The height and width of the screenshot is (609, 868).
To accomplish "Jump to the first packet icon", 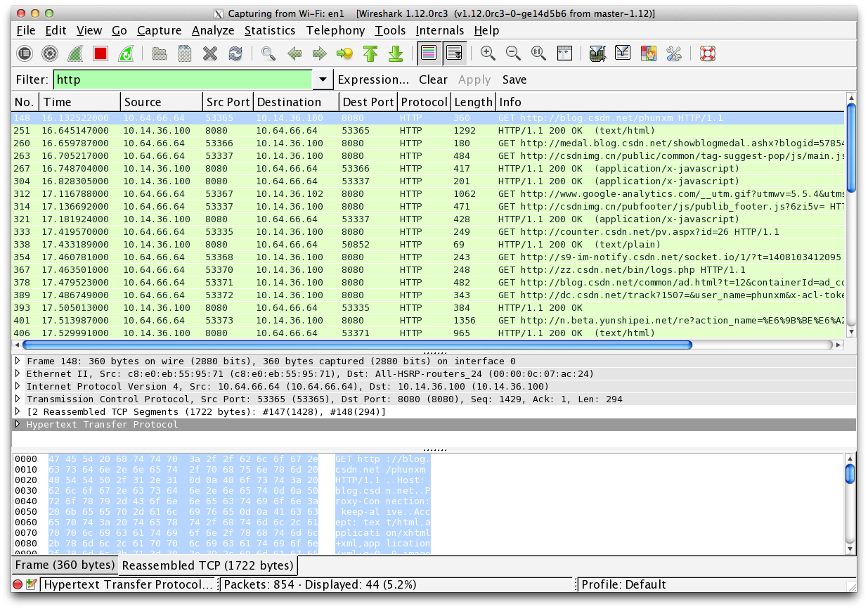I will pos(370,53).
